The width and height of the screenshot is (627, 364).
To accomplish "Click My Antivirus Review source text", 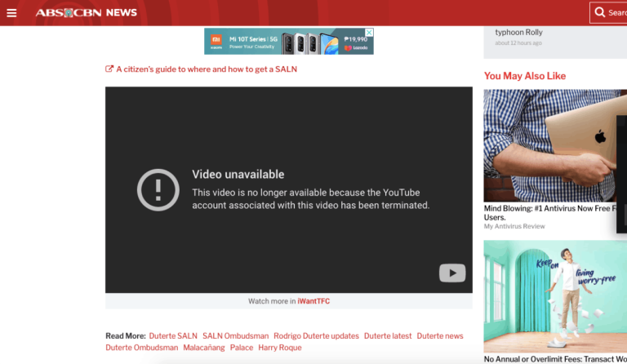I will [x=514, y=226].
